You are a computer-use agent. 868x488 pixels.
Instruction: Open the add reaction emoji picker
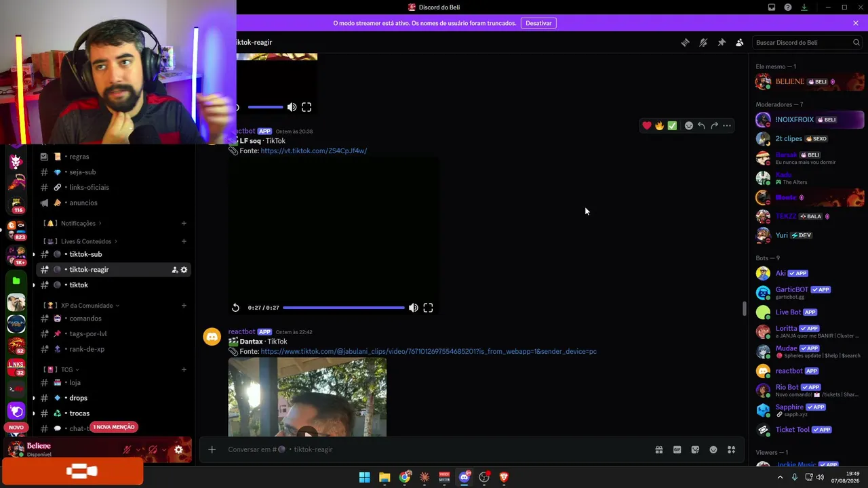tap(689, 125)
